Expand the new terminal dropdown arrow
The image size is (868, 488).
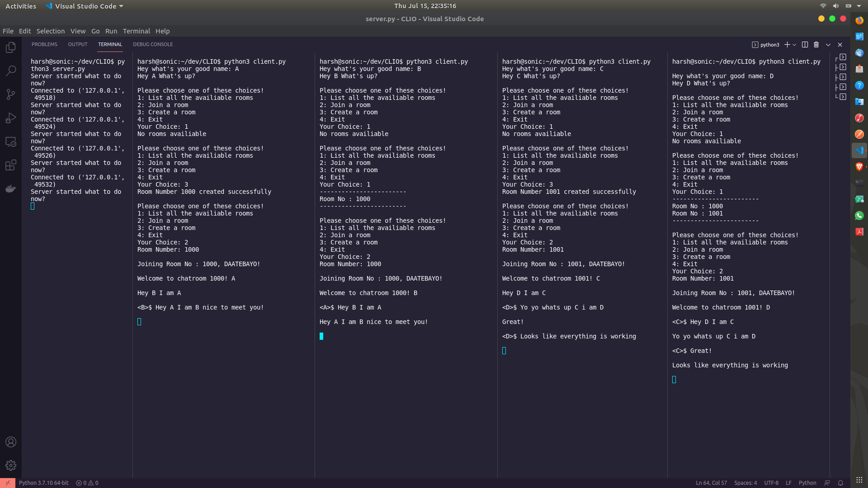click(x=794, y=44)
